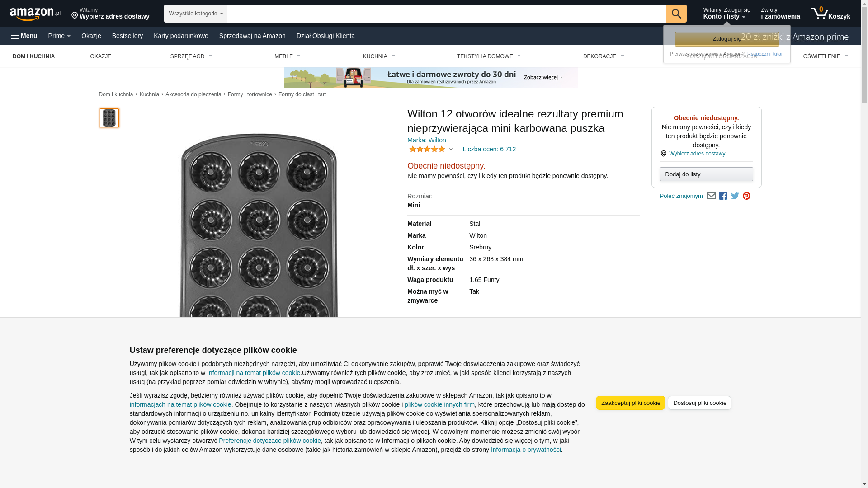The height and width of the screenshot is (488, 868).
Task: Click the Zaakceptuj pliki cookie button
Action: 630,403
